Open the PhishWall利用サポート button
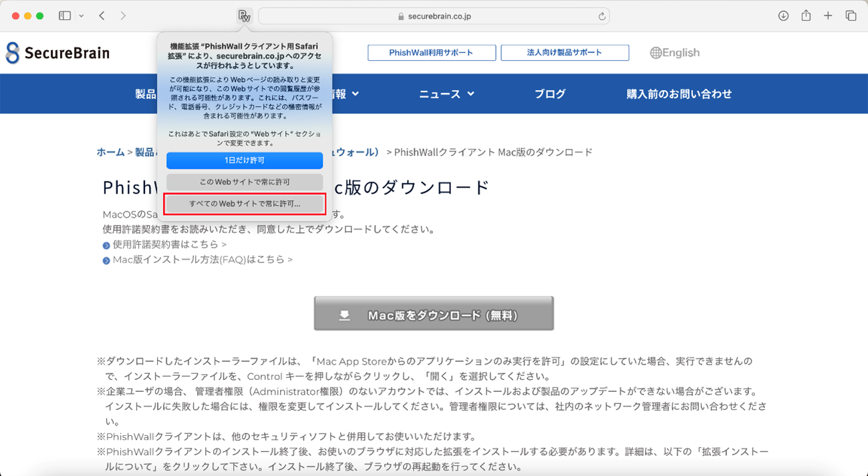The image size is (868, 476). pyautogui.click(x=432, y=53)
